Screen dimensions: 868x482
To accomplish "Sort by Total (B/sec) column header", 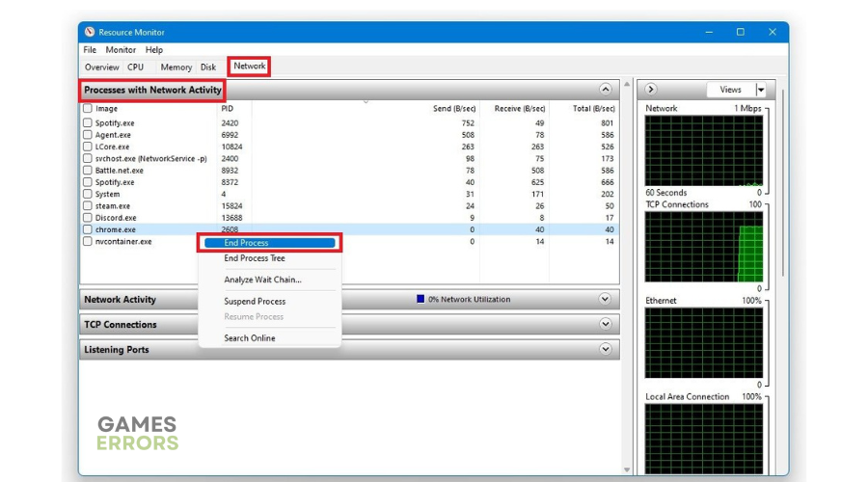I will [593, 109].
